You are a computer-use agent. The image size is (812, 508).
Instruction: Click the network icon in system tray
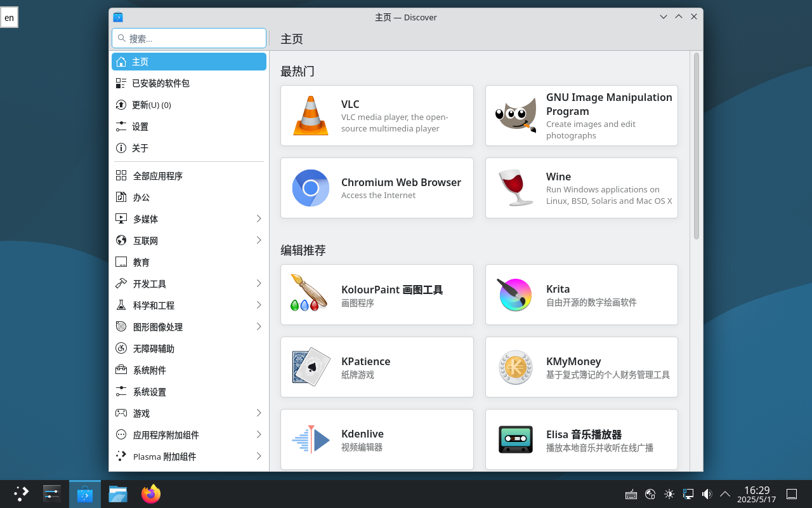tap(688, 494)
